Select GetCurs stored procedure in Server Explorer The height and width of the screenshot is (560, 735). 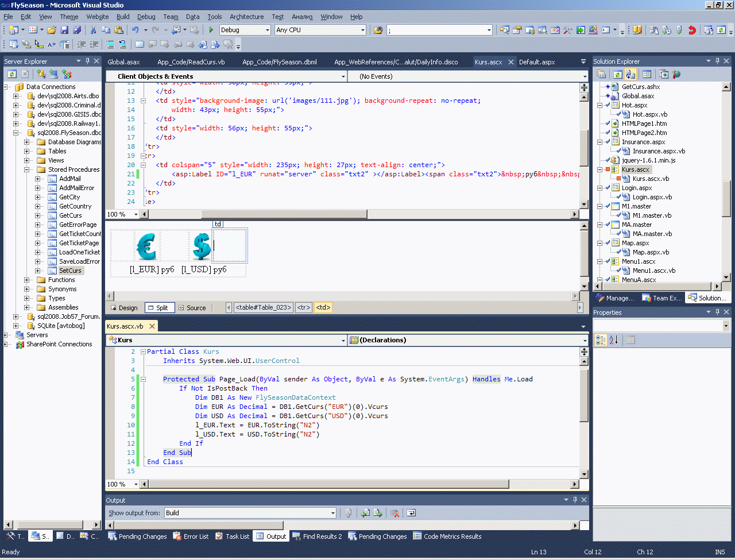click(70, 215)
